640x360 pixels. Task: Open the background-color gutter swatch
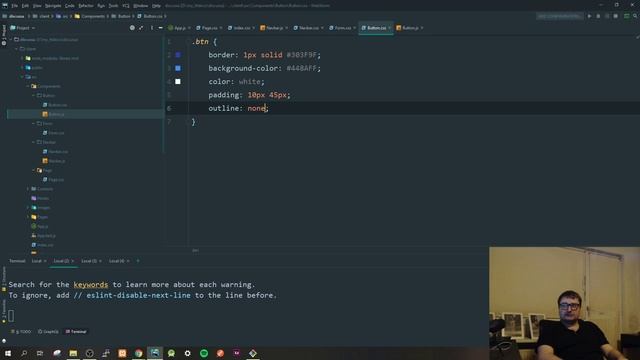pyautogui.click(x=178, y=68)
